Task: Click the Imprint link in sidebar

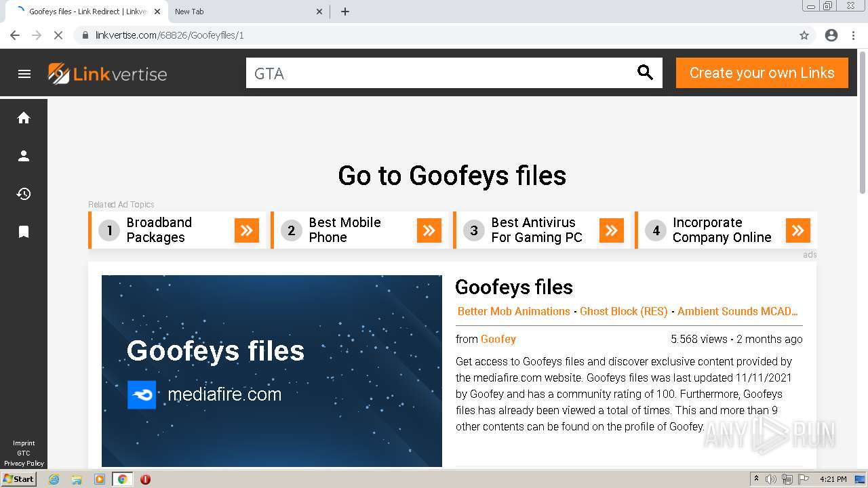Action: [x=24, y=443]
